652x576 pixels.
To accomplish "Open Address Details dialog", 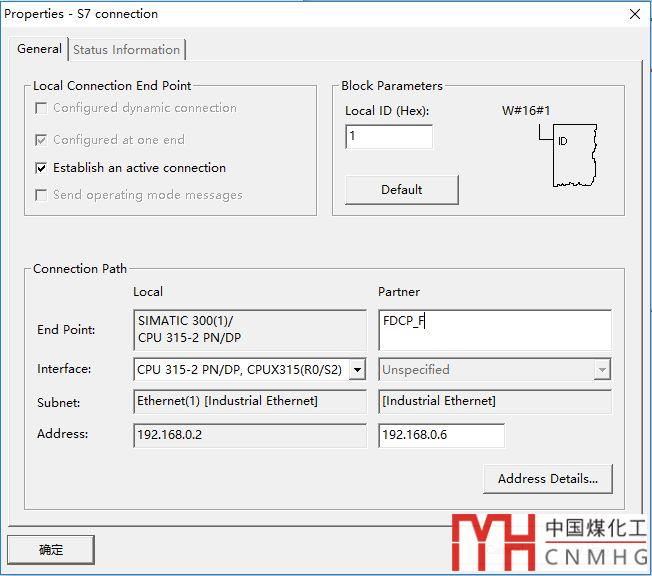I will pyautogui.click(x=548, y=479).
